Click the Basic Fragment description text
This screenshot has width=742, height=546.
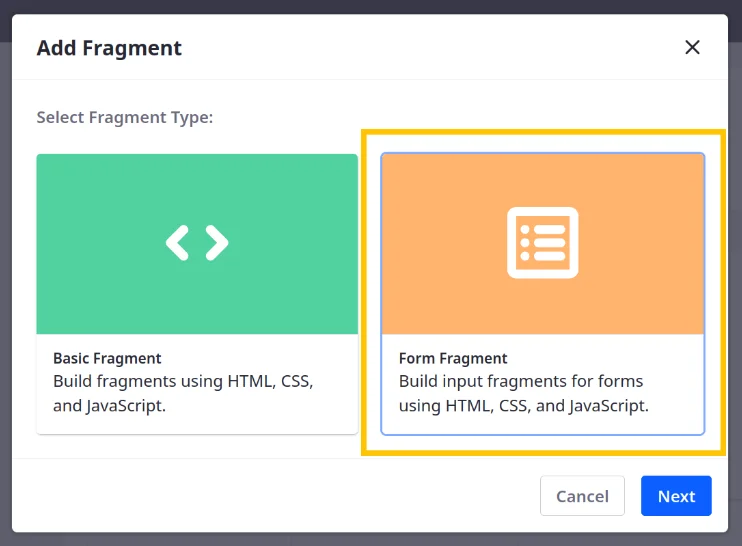point(183,393)
